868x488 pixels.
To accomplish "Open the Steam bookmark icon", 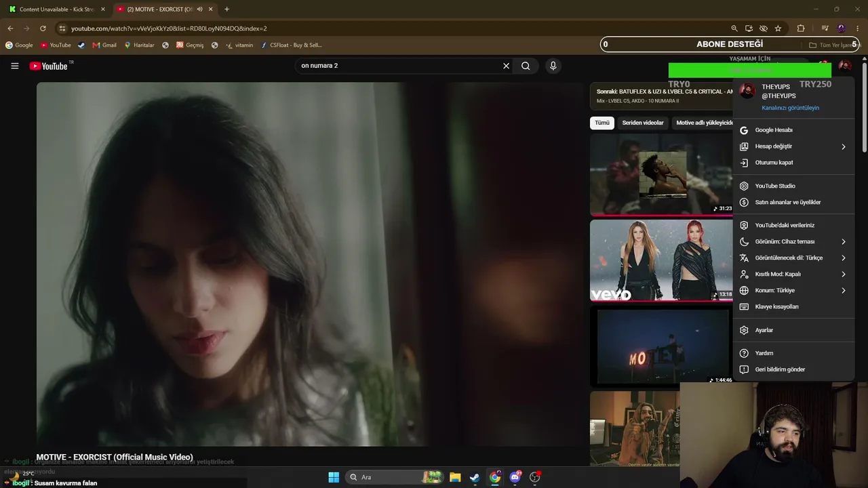I will [81, 45].
